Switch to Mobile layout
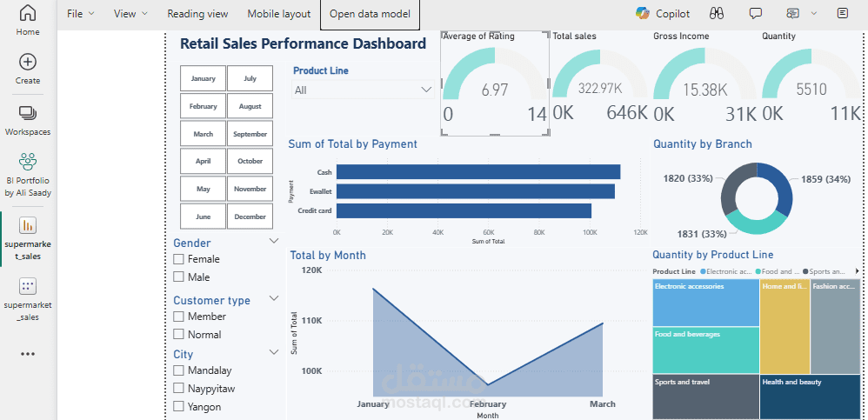The width and height of the screenshot is (868, 420). (x=279, y=14)
